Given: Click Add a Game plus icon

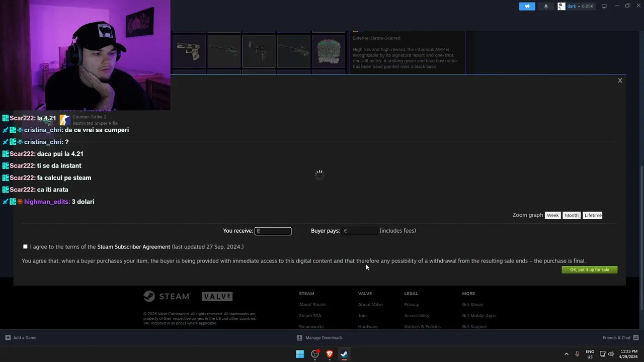Looking at the screenshot, I should pos(8,338).
